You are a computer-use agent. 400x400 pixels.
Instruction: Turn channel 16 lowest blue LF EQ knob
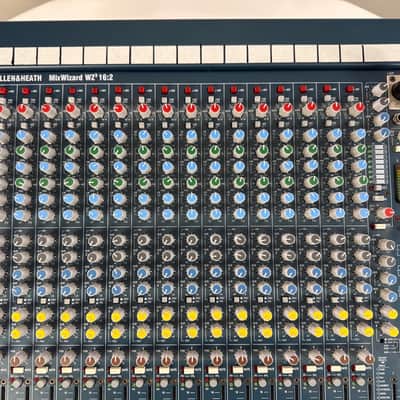coord(361,213)
